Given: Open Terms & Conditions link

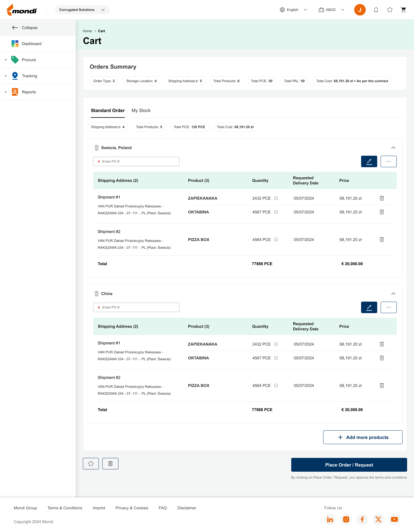Looking at the screenshot, I should point(65,508).
